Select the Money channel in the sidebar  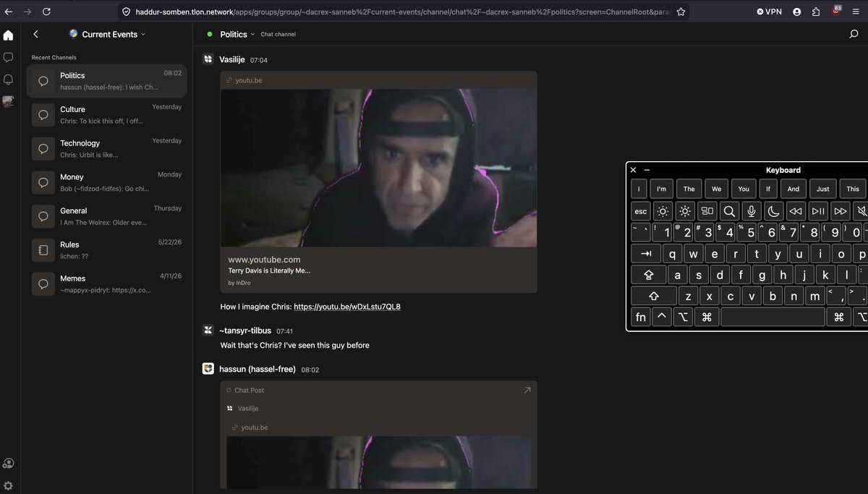106,182
